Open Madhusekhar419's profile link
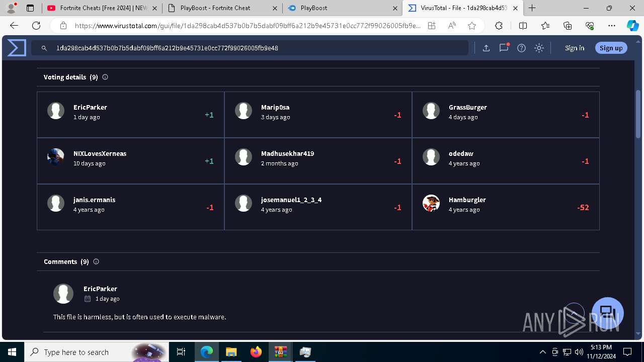This screenshot has height=362, width=644. 287,153
